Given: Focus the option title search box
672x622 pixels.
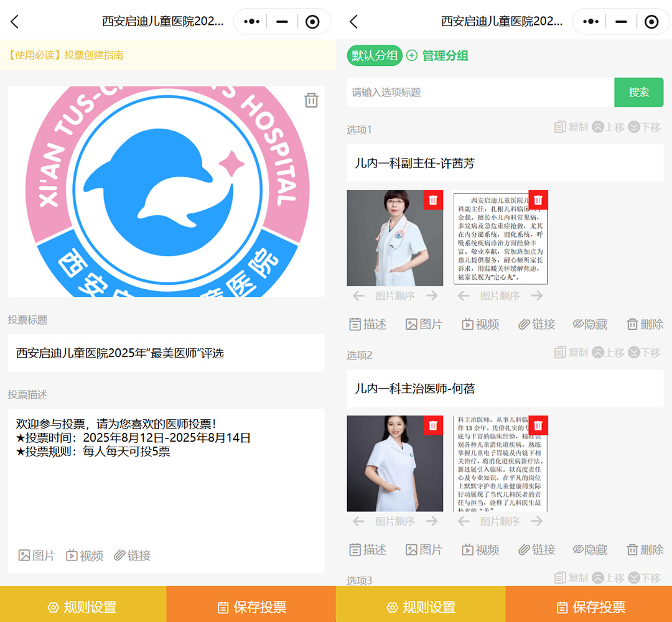Looking at the screenshot, I should [x=480, y=92].
